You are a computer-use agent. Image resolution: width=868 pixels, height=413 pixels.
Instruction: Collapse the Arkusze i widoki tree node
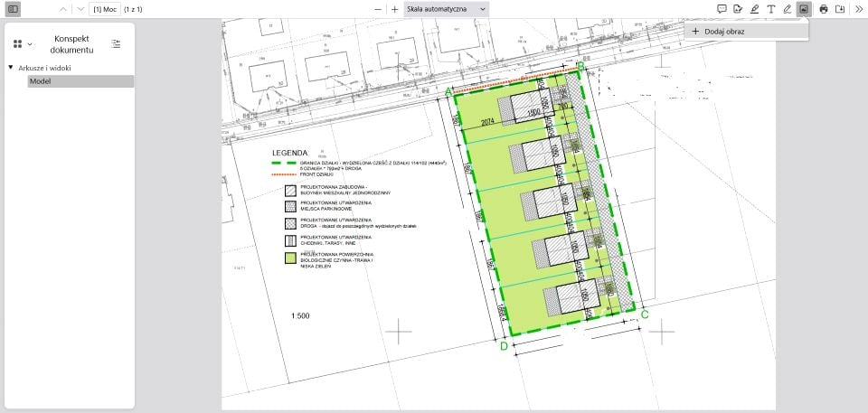click(x=11, y=68)
